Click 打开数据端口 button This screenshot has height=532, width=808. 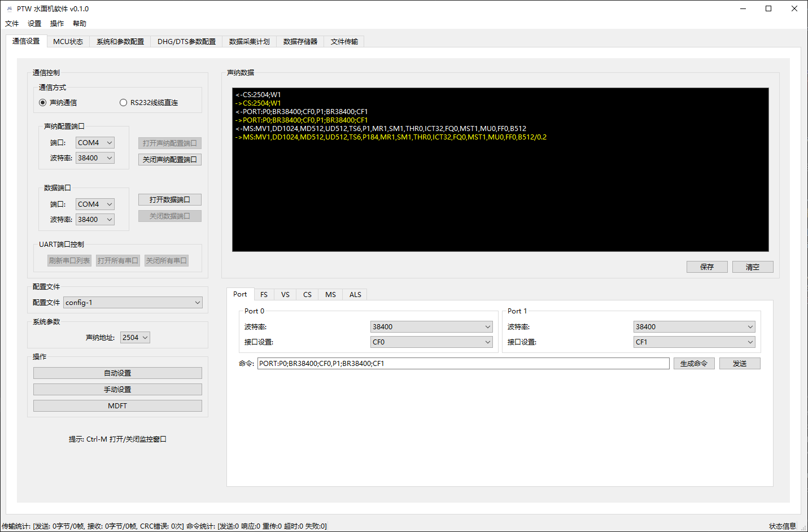click(170, 200)
